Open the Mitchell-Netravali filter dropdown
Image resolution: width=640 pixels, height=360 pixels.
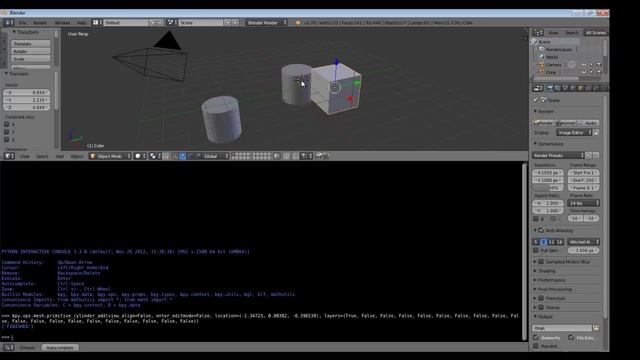point(583,242)
